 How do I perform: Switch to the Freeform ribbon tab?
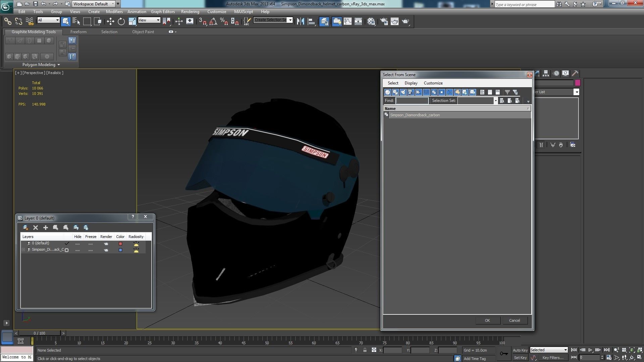tap(78, 32)
